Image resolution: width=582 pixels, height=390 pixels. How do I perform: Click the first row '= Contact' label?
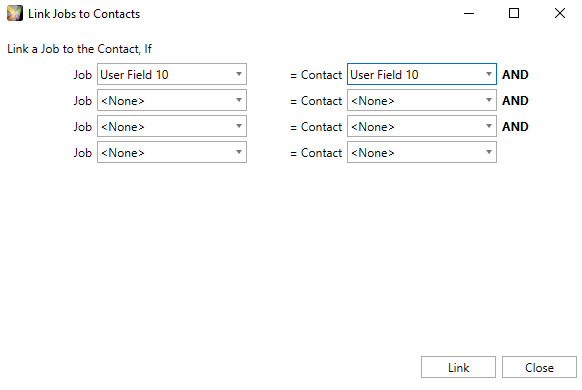point(316,75)
